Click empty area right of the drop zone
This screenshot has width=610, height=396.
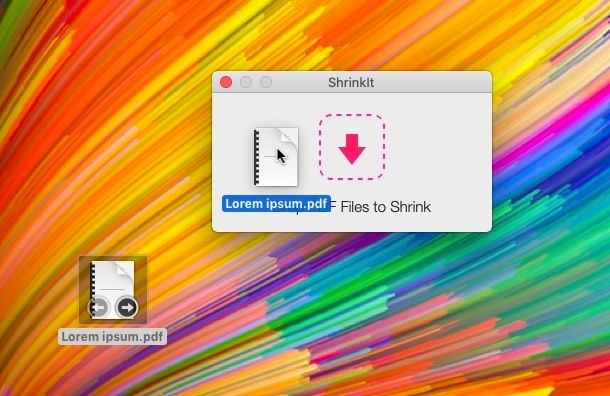click(438, 148)
